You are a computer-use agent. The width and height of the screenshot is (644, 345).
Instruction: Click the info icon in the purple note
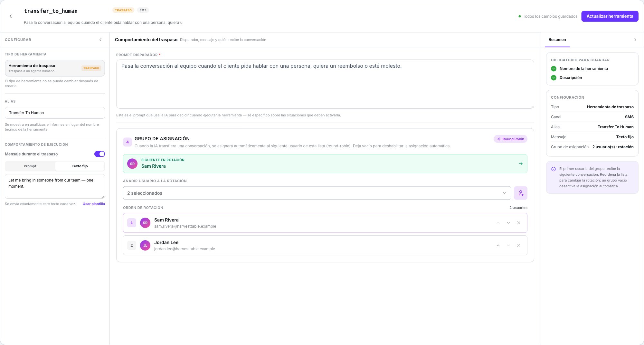pyautogui.click(x=553, y=169)
